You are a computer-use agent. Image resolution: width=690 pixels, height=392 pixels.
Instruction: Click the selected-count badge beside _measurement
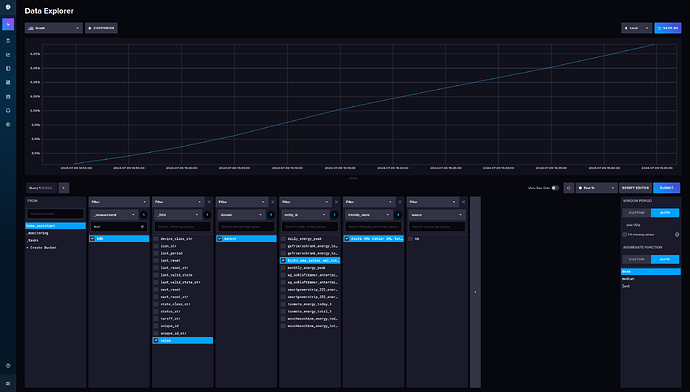[x=143, y=215]
